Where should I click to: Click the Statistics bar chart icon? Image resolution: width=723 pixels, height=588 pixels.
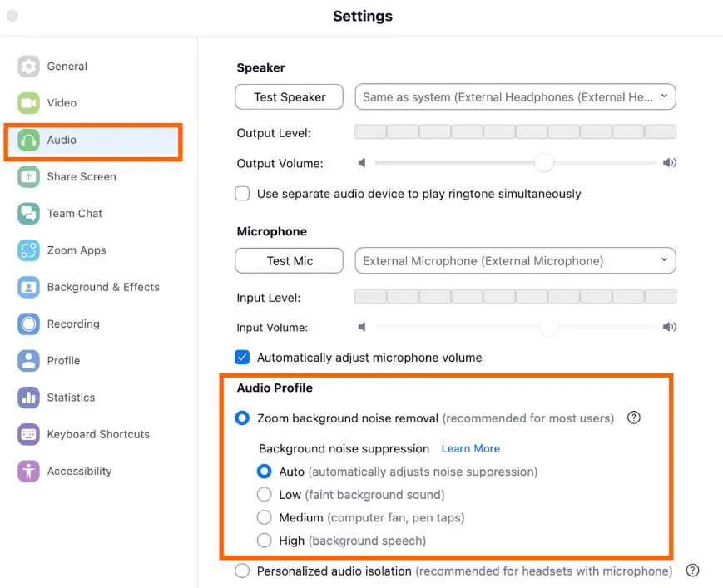28,398
